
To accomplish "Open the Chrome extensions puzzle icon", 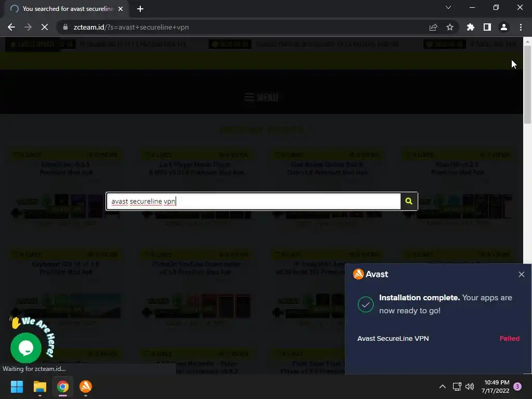I will [471, 27].
